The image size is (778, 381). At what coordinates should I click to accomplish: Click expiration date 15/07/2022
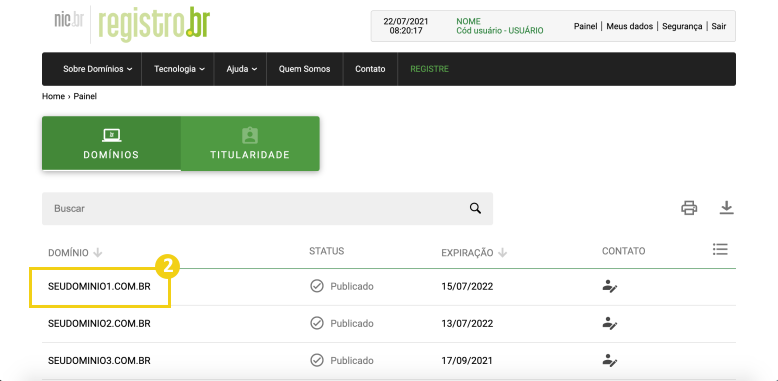467,287
